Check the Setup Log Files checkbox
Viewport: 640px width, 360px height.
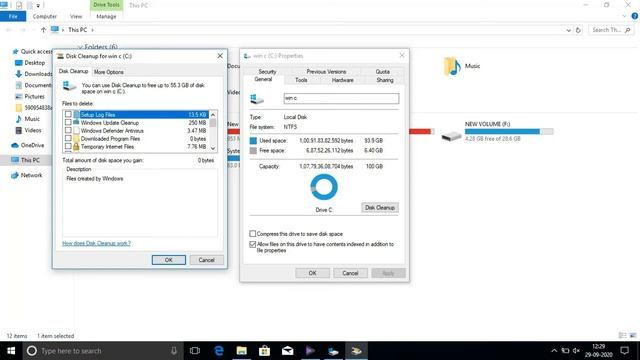[68, 115]
